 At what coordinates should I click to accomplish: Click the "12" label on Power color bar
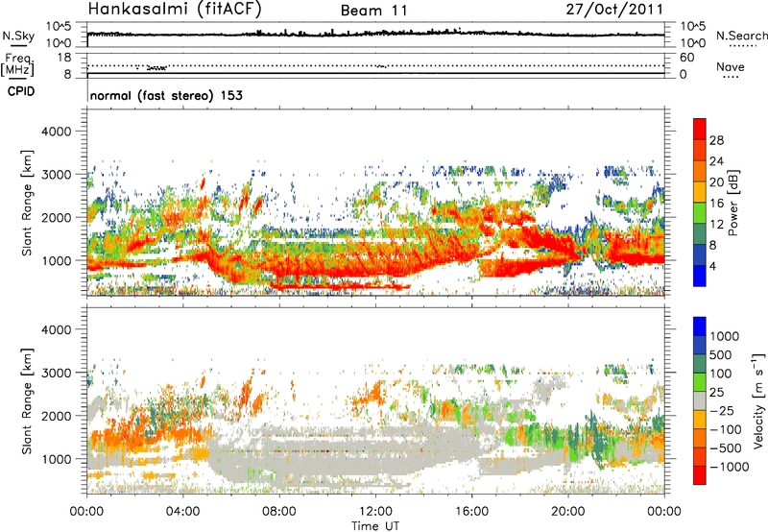point(716,225)
